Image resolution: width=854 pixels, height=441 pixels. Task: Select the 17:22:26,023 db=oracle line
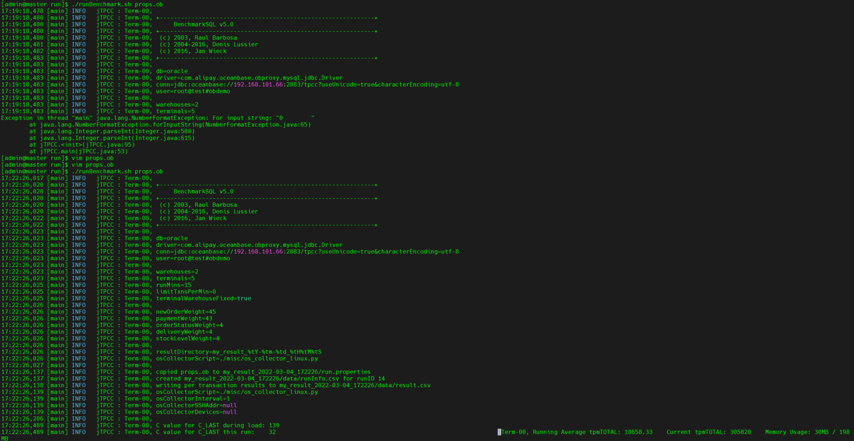[95, 238]
